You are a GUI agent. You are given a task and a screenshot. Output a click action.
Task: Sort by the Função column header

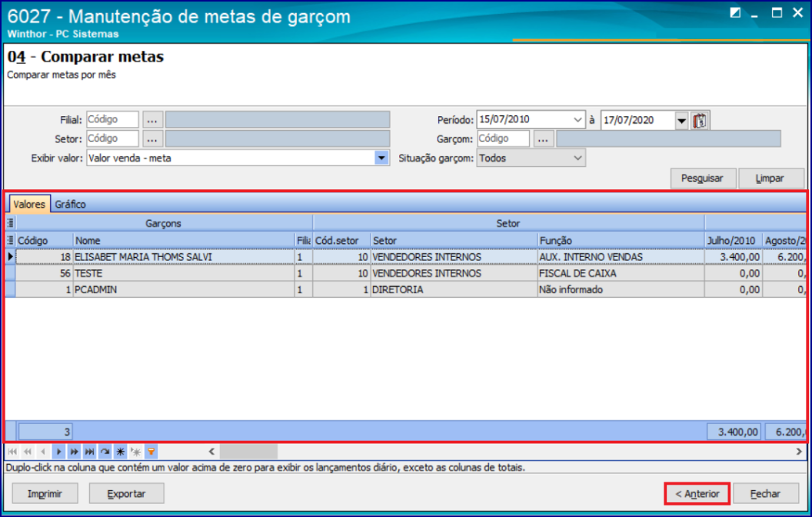[621, 240]
